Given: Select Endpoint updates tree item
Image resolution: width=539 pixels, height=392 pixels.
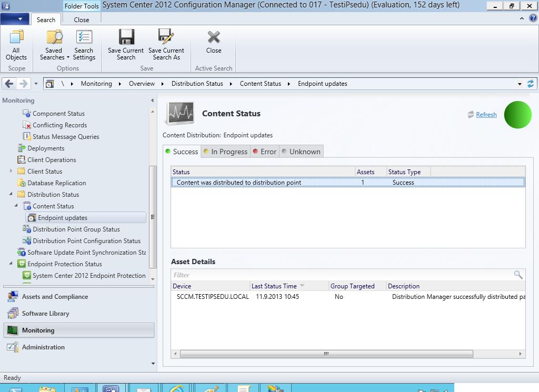Looking at the screenshot, I should point(86,217).
